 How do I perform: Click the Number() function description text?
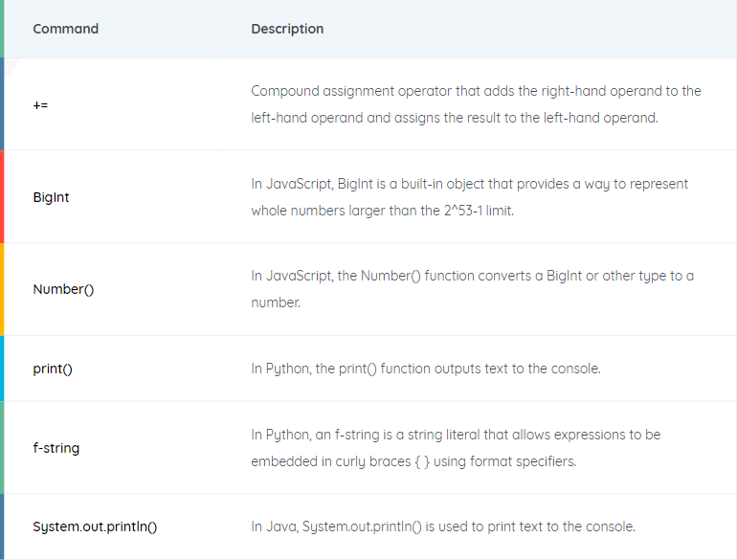pyautogui.click(x=472, y=289)
